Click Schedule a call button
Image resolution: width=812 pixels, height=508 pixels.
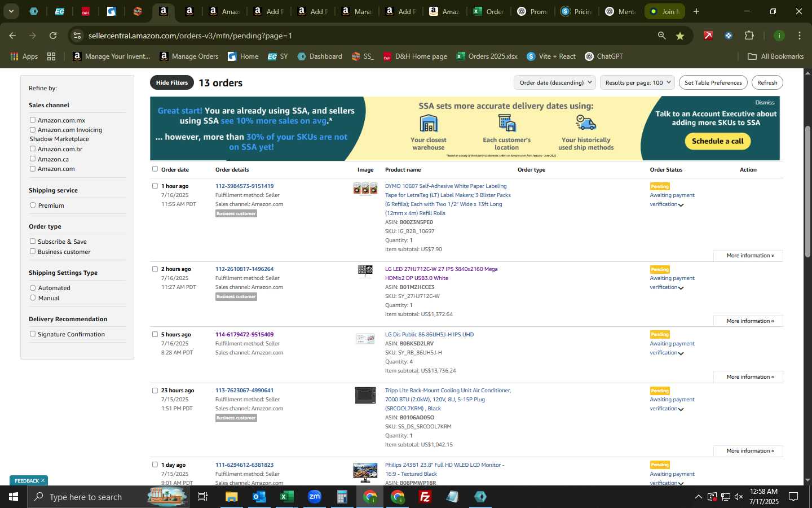click(717, 141)
